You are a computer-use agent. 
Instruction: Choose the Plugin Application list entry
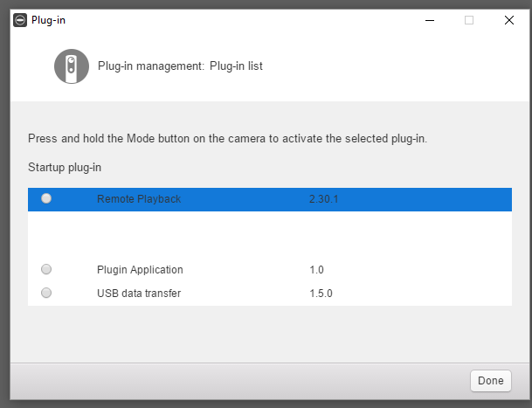(270, 269)
